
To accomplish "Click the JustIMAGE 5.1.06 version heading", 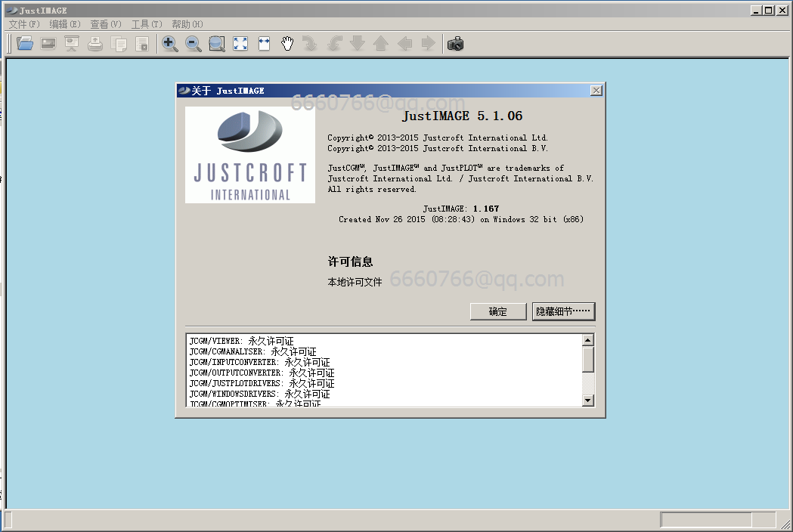I will (462, 116).
